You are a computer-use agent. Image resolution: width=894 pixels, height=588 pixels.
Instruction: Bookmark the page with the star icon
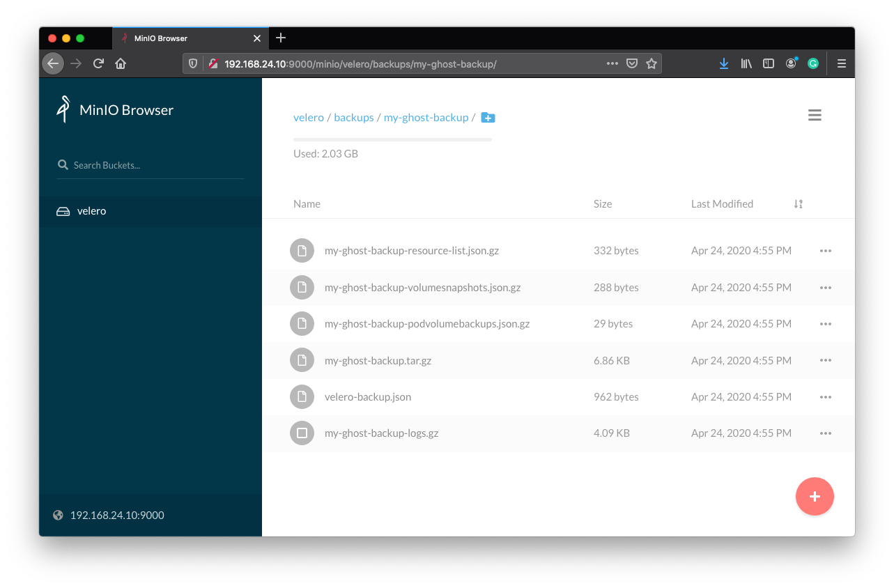click(652, 63)
